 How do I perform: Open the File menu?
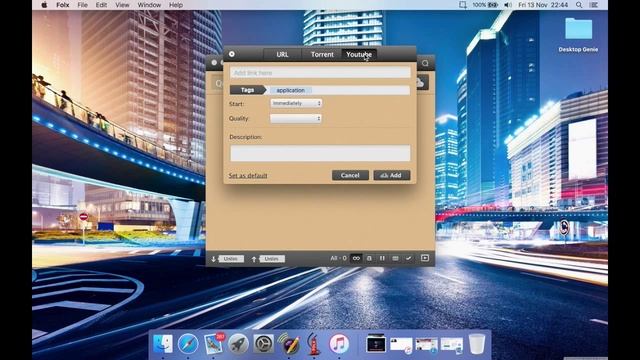82,5
